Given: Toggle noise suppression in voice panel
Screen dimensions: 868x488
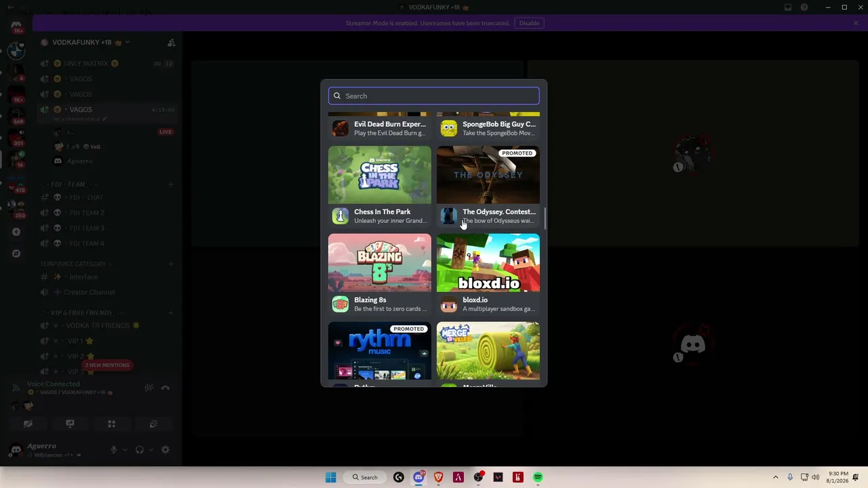Looking at the screenshot, I should coord(149,388).
